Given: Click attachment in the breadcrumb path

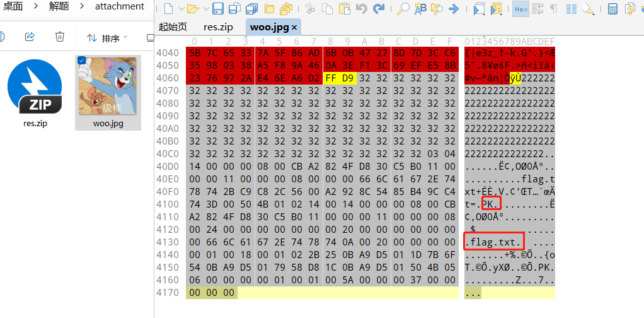Looking at the screenshot, I should (120, 6).
